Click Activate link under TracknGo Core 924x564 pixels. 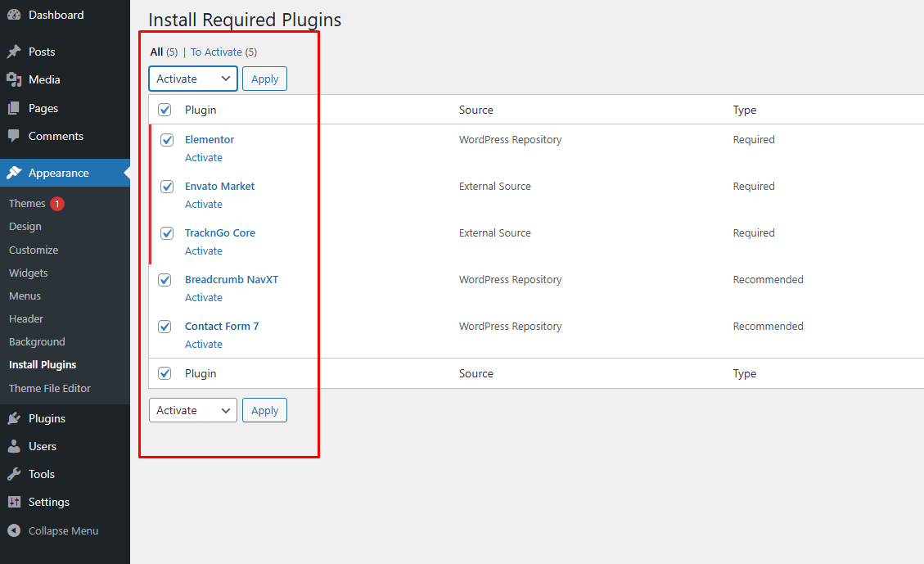204,250
